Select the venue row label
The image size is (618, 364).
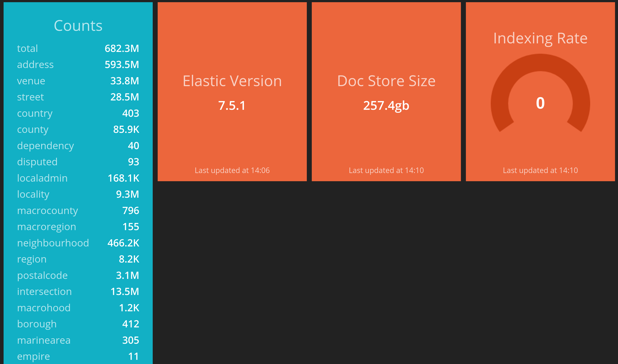[31, 81]
